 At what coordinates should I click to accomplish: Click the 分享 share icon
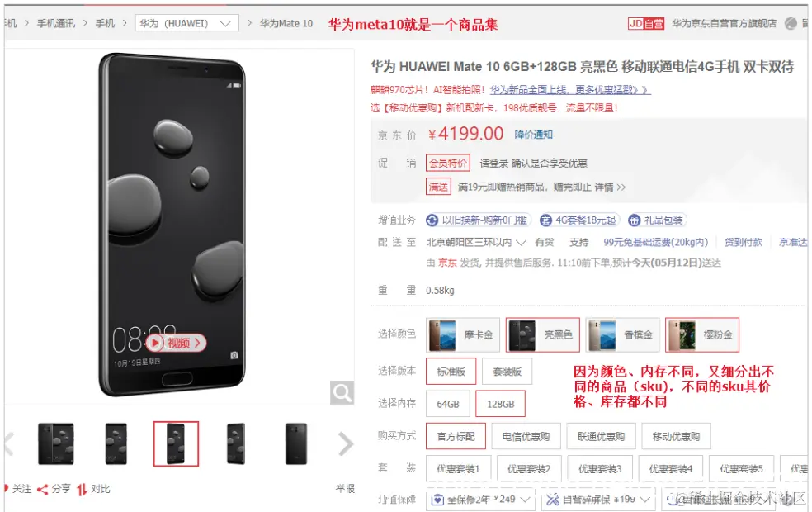(x=42, y=489)
